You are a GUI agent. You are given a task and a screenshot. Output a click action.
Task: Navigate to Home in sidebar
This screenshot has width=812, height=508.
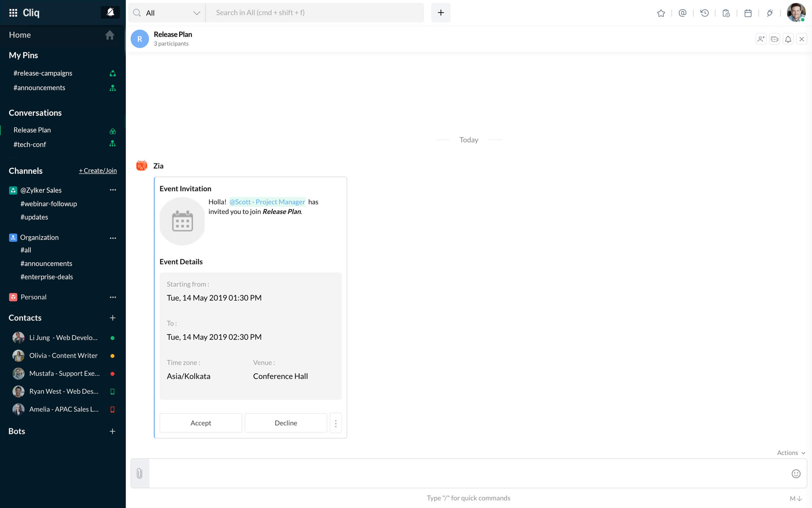pyautogui.click(x=20, y=34)
